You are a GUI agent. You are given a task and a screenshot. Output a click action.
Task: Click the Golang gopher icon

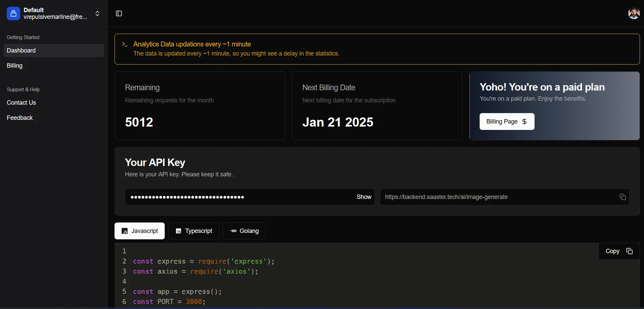tap(233, 231)
